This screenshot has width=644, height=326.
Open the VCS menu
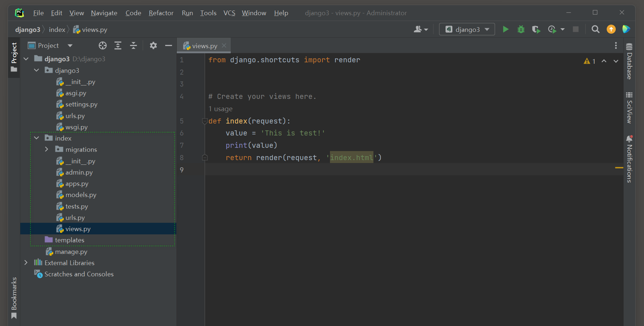229,13
